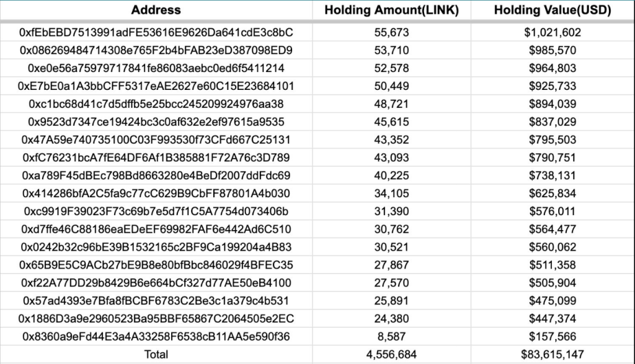635x364 pixels.
Task: Click the 27,867 holding amount cell
Action: point(391,265)
